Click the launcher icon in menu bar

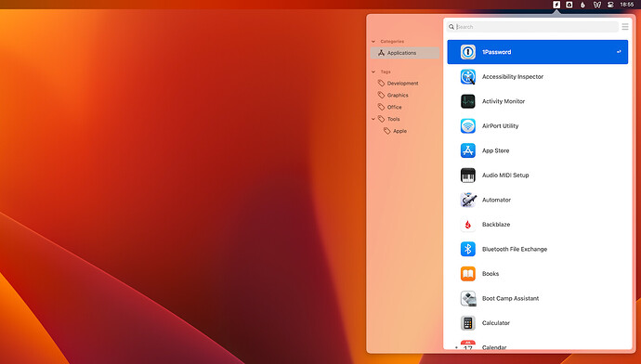click(x=556, y=5)
